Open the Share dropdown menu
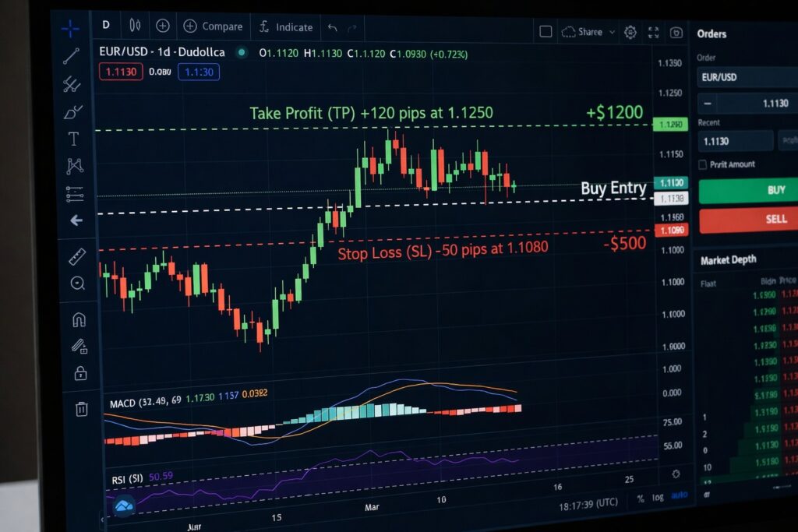The image size is (798, 532). 588,32
